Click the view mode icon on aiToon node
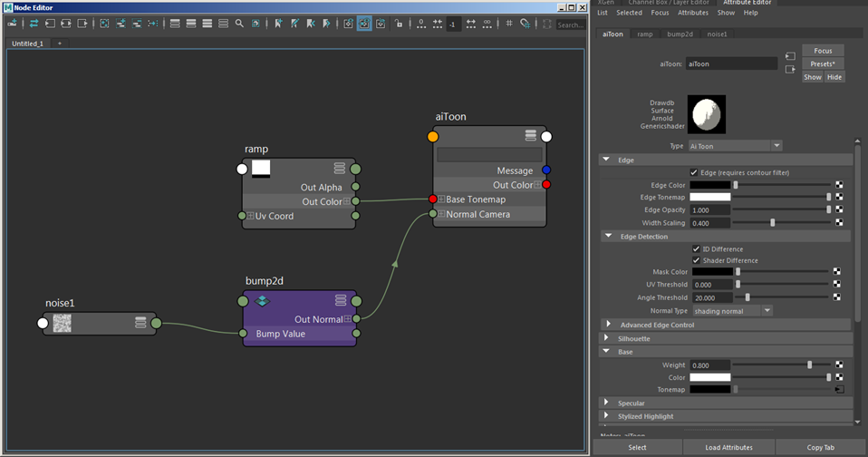 tap(531, 136)
